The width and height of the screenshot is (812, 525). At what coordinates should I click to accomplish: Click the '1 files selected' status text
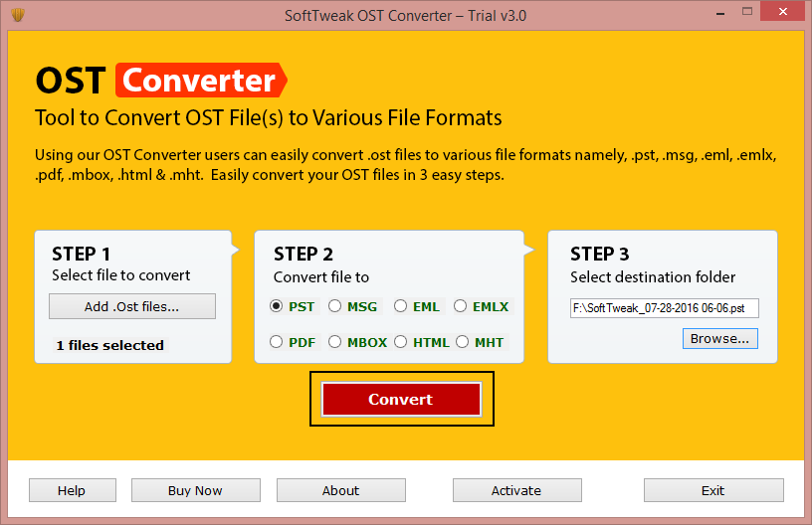pos(109,345)
